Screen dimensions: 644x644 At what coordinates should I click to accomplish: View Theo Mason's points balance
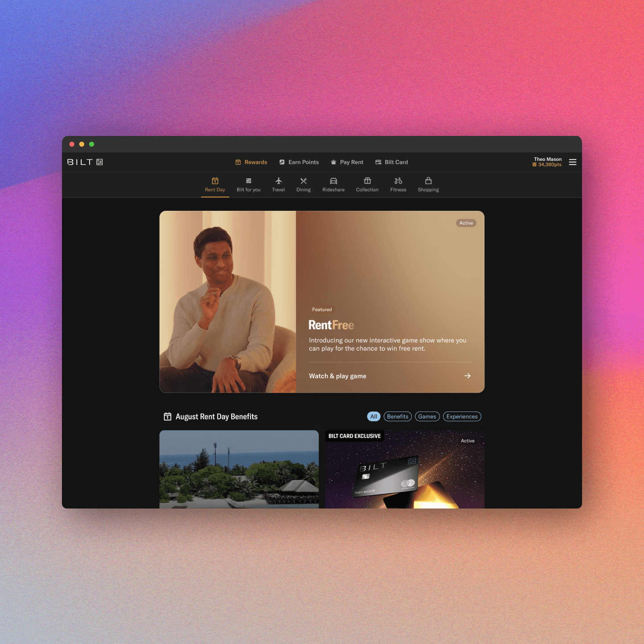click(547, 165)
